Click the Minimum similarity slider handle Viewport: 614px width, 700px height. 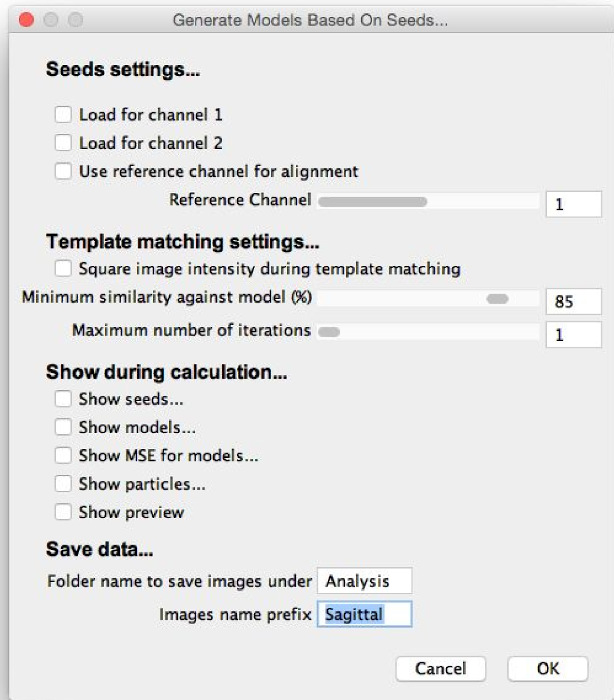(497, 299)
